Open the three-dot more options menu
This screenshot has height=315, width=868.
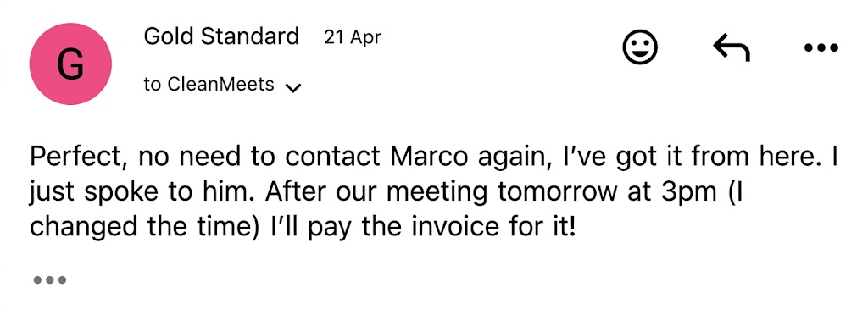821,48
